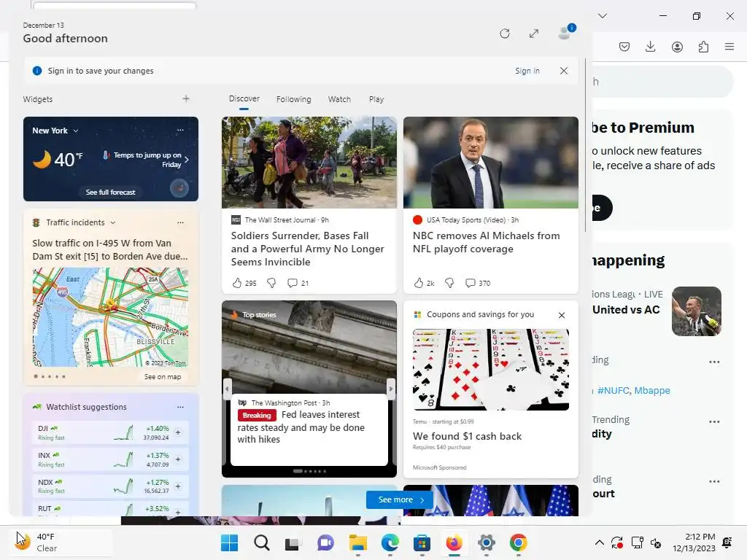Click See on map link

tap(163, 377)
